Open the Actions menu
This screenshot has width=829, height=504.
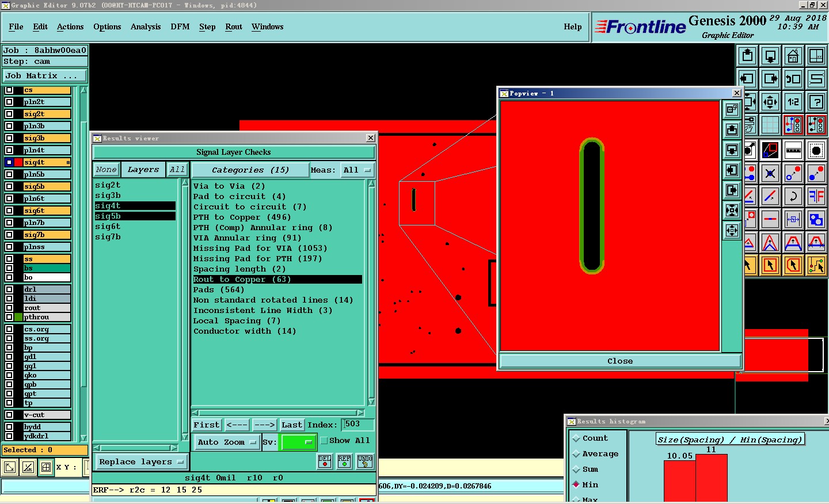[70, 27]
